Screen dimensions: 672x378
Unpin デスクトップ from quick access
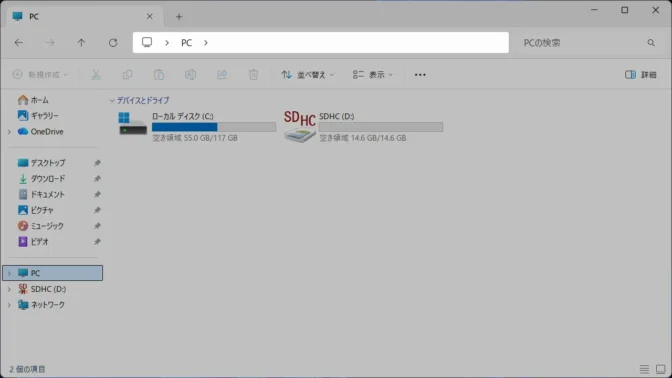(97, 163)
